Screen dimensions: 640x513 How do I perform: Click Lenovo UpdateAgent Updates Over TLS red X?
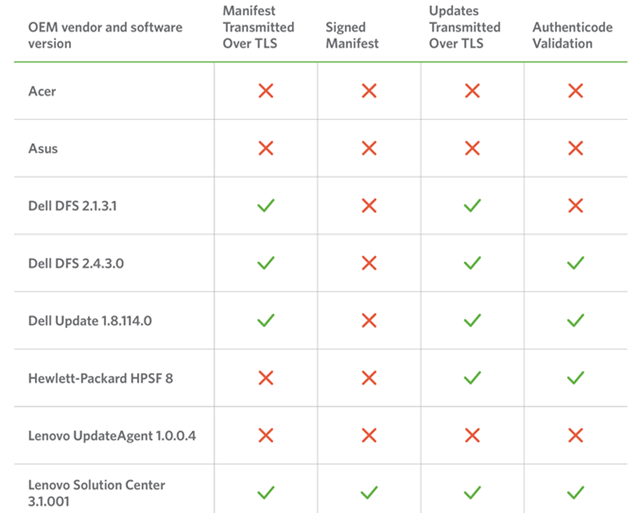pos(472,435)
